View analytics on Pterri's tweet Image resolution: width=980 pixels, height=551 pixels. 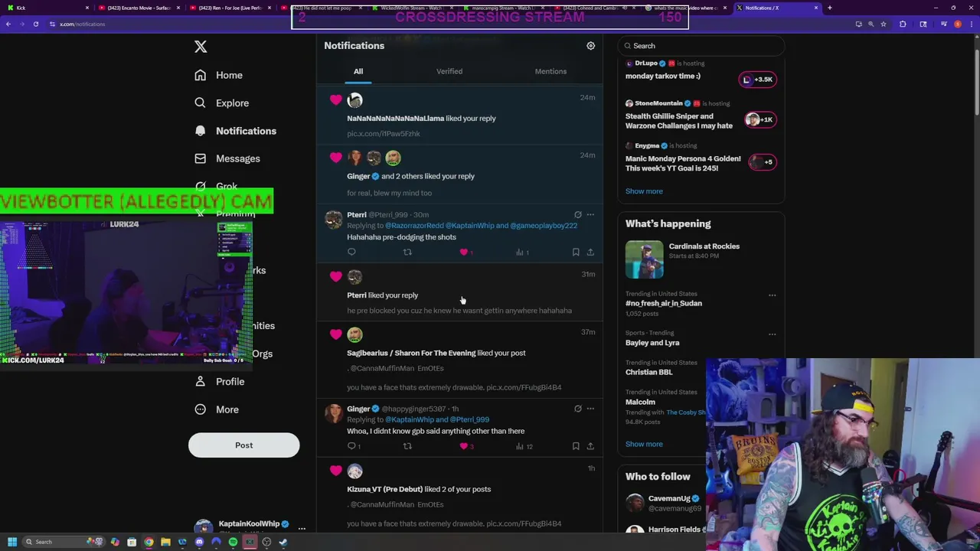click(522, 252)
